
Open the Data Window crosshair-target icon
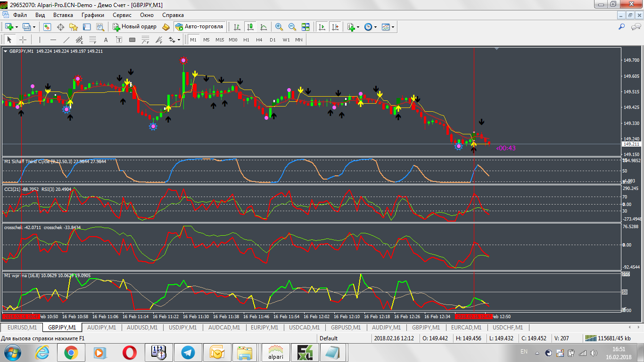tap(60, 27)
